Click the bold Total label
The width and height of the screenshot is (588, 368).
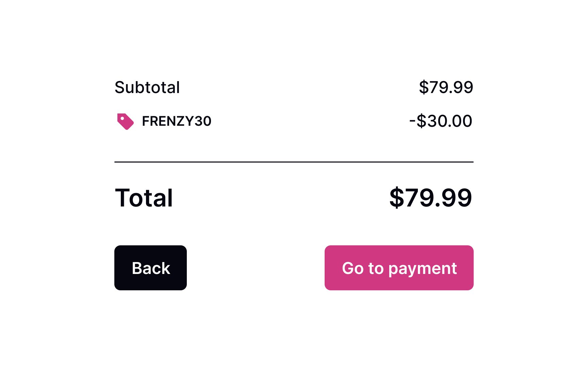pos(144,198)
